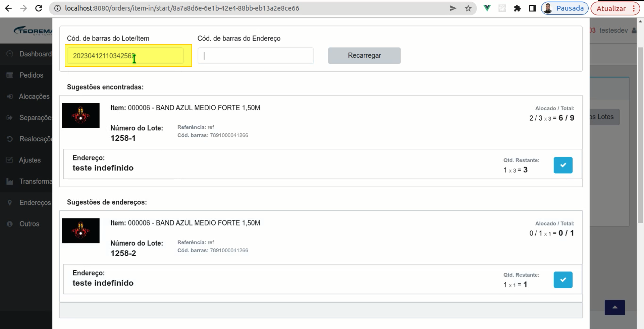This screenshot has width=644, height=329.
Task: Click the allocated total '6 / 9' value
Action: (567, 118)
